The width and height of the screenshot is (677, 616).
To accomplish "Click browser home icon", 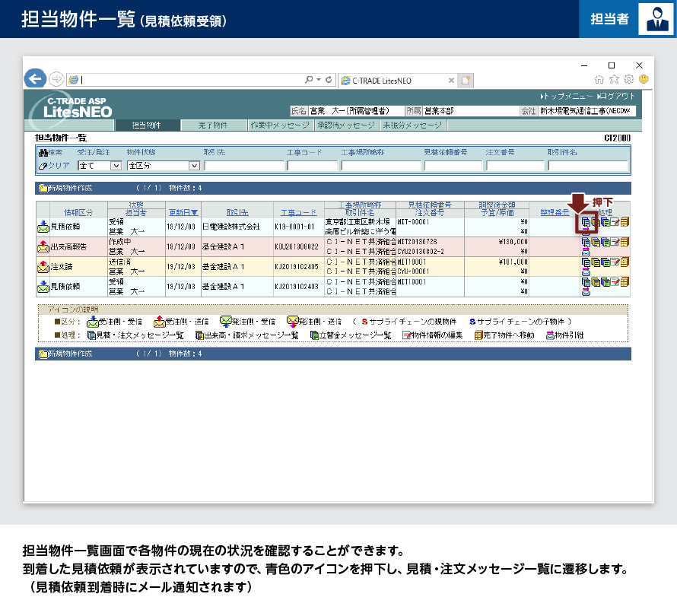I will pos(599,79).
